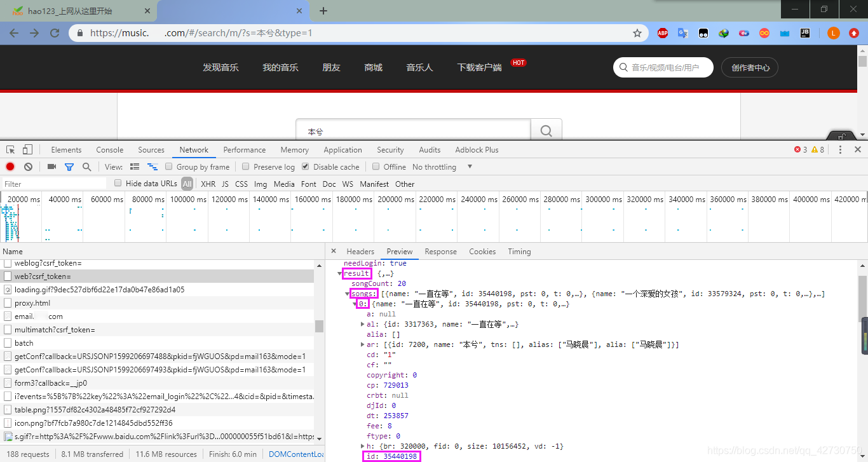Click the network Filter input field
This screenshot has width=868, height=462.
click(54, 184)
